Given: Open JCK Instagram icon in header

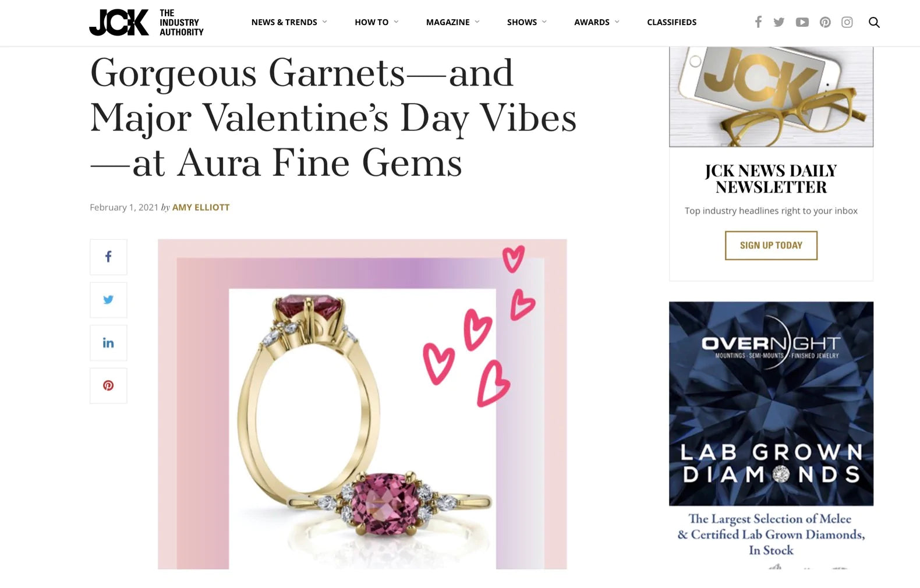Looking at the screenshot, I should 847,22.
